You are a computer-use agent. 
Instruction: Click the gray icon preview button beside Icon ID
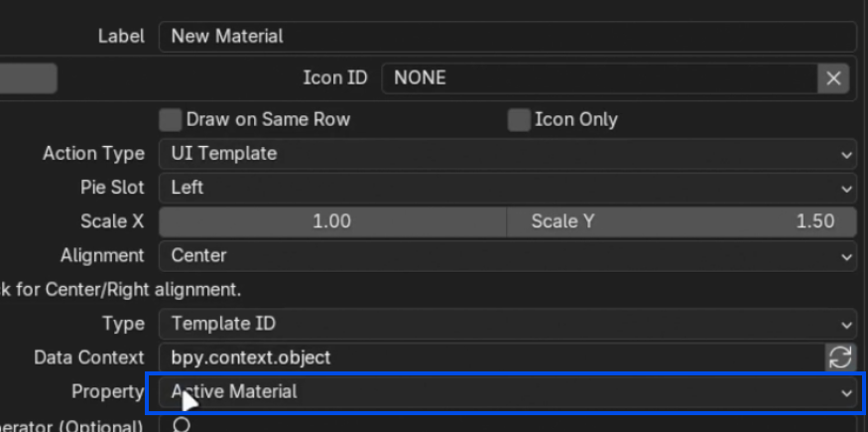tap(28, 78)
